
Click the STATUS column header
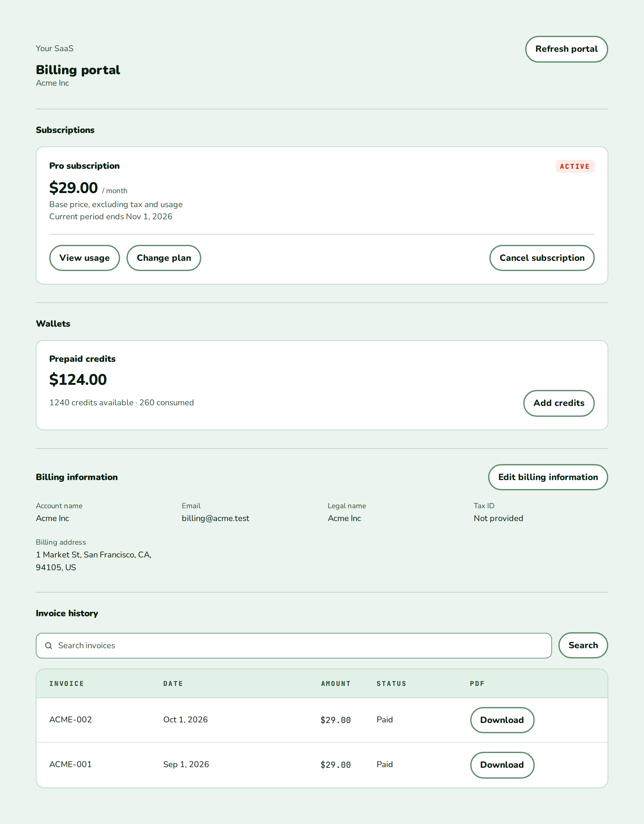pos(391,684)
